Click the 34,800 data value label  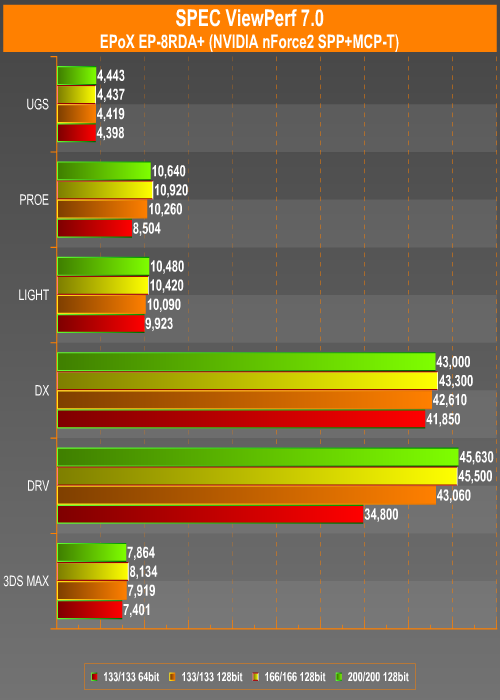pos(381,515)
